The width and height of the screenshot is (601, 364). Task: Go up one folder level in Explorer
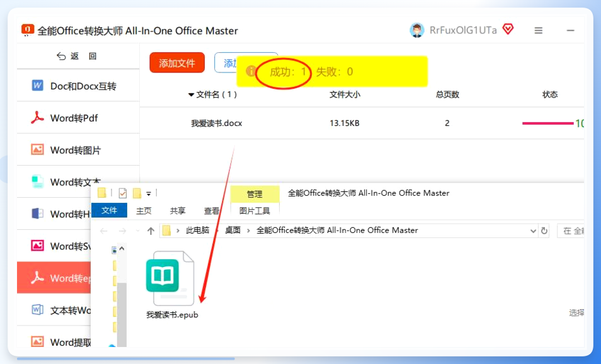point(151,230)
